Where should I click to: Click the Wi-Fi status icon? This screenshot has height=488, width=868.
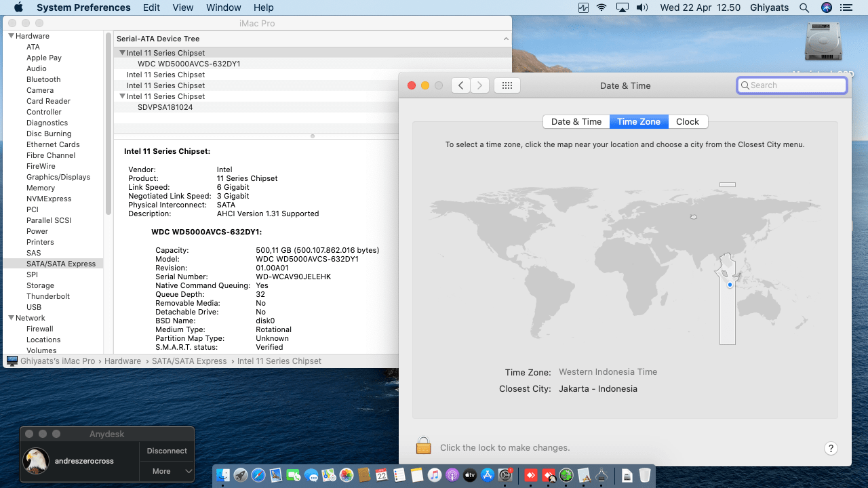pos(601,7)
